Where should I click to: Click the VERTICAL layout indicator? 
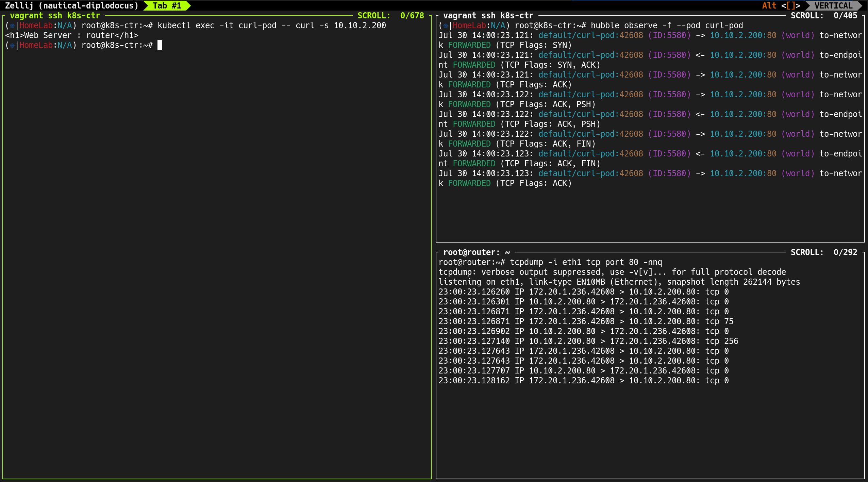point(833,5)
